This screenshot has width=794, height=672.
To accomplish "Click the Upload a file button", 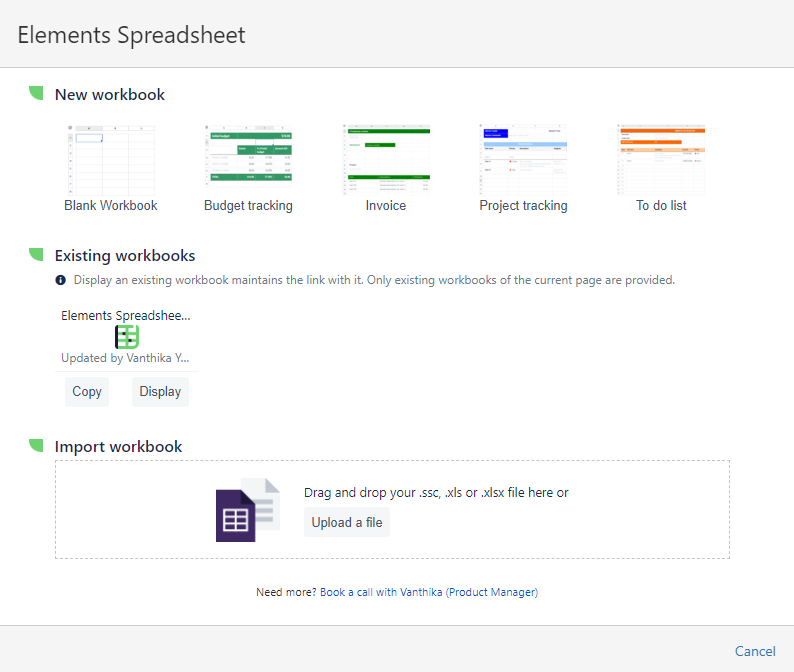I will (346, 522).
